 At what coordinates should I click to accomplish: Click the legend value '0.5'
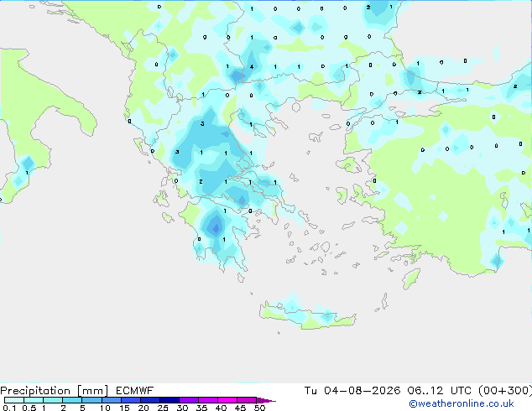click(x=29, y=408)
